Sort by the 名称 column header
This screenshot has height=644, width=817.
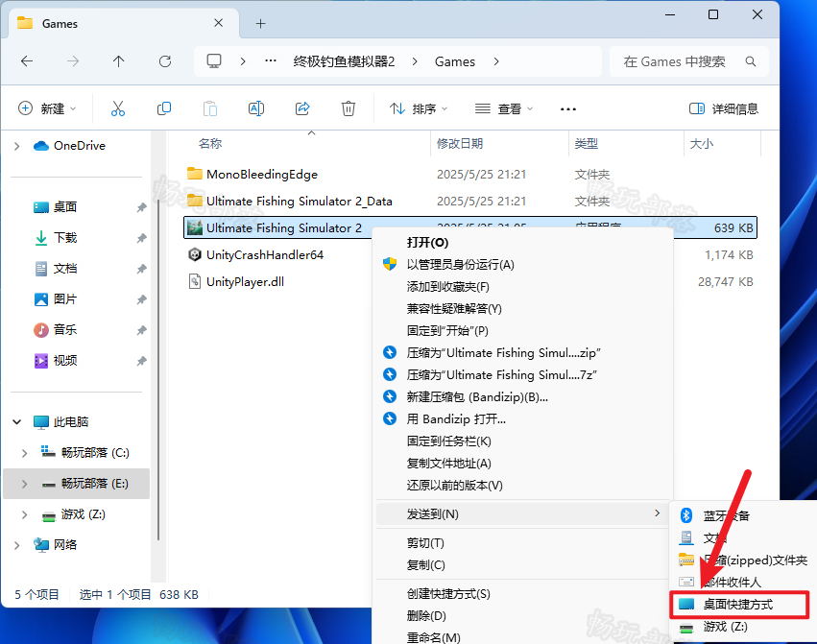[x=210, y=143]
